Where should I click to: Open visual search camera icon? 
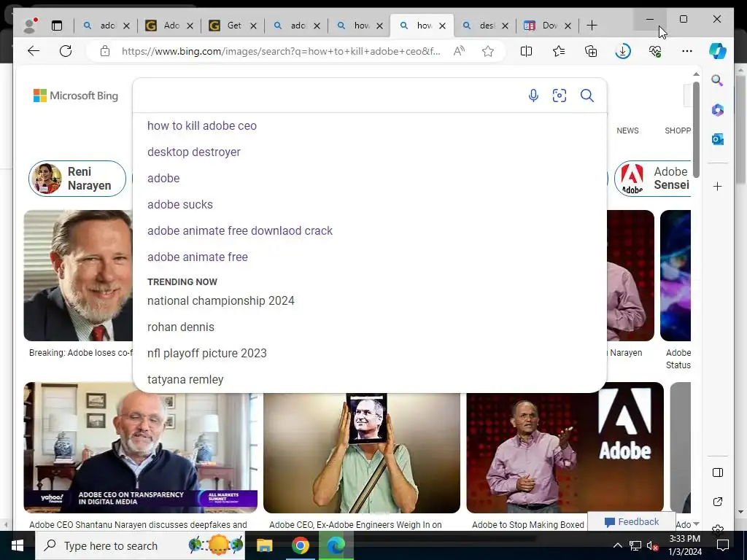coord(560,96)
